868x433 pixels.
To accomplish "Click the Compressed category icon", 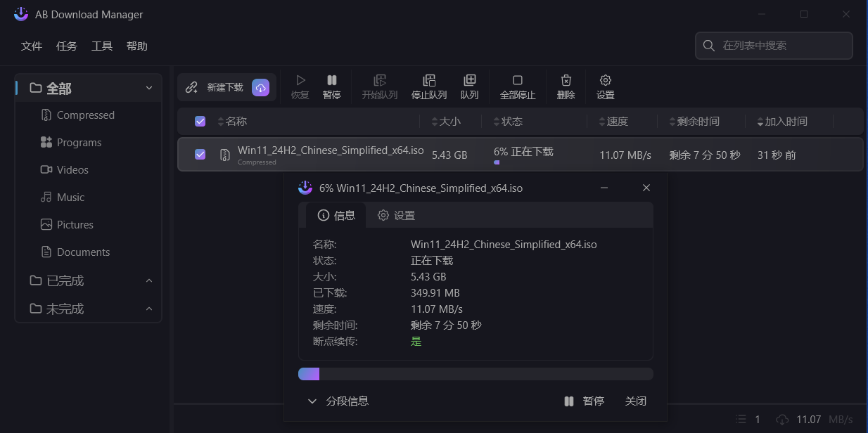I will coord(46,115).
